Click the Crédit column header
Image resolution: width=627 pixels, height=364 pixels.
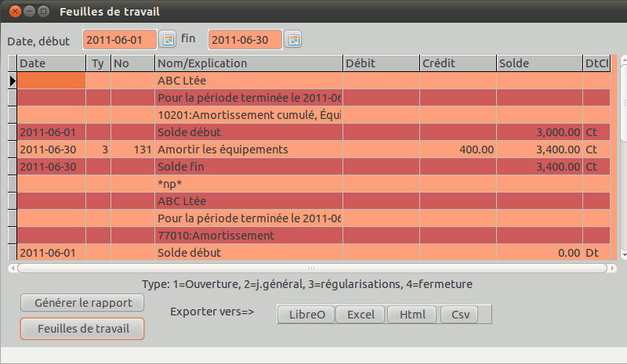pos(457,63)
